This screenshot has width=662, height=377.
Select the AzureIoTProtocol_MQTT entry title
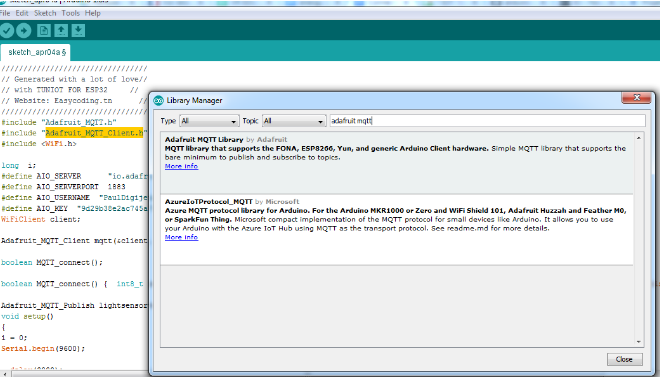tap(209, 202)
